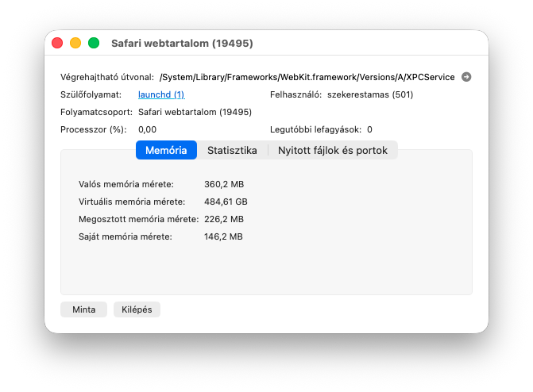Switch to the Statisztika tab
The width and height of the screenshot is (533, 392).
(x=232, y=150)
